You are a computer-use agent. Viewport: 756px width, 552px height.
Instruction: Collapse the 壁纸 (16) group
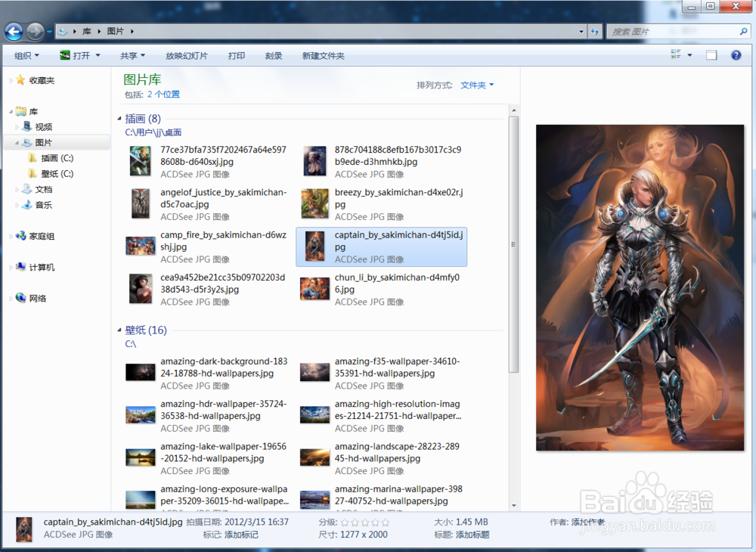click(119, 330)
